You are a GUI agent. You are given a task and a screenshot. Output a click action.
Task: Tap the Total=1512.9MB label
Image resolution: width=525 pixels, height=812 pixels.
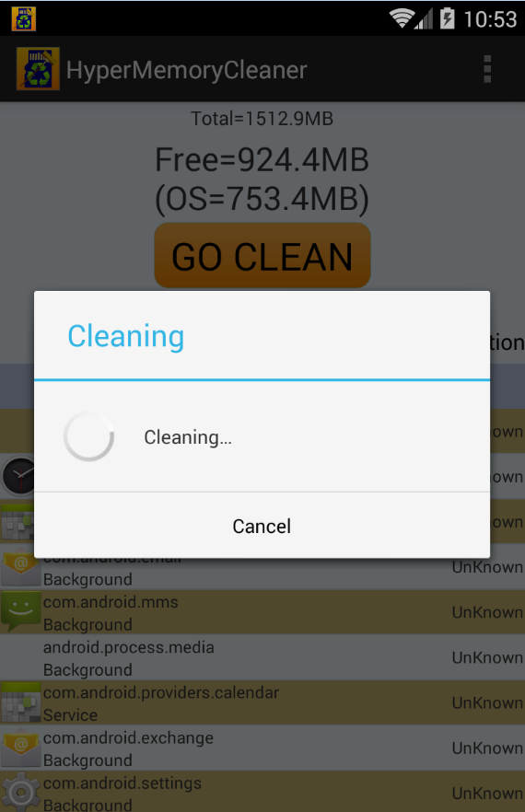[x=262, y=119]
